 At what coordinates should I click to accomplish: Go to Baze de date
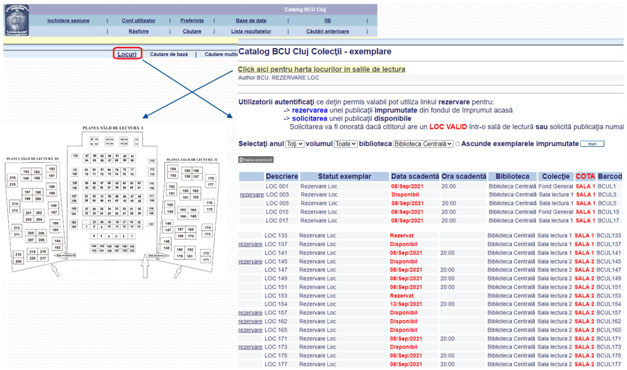[x=251, y=20]
